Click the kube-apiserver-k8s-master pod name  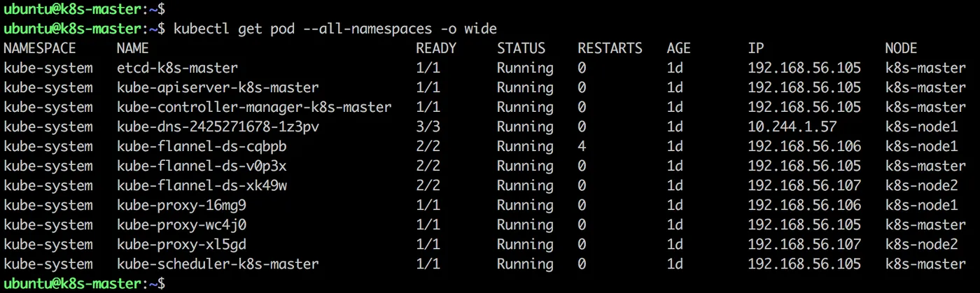click(218, 87)
